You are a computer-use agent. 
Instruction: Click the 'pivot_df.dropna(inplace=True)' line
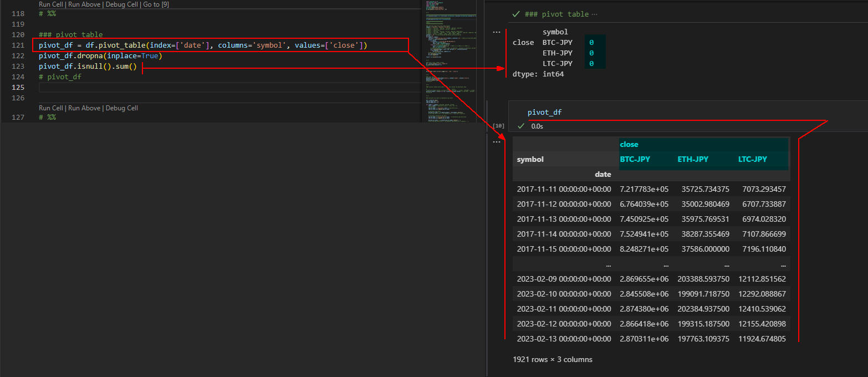100,56
